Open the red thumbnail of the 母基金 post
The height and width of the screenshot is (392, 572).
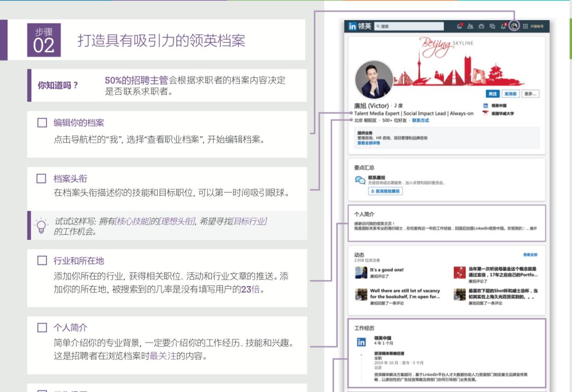[x=460, y=272]
